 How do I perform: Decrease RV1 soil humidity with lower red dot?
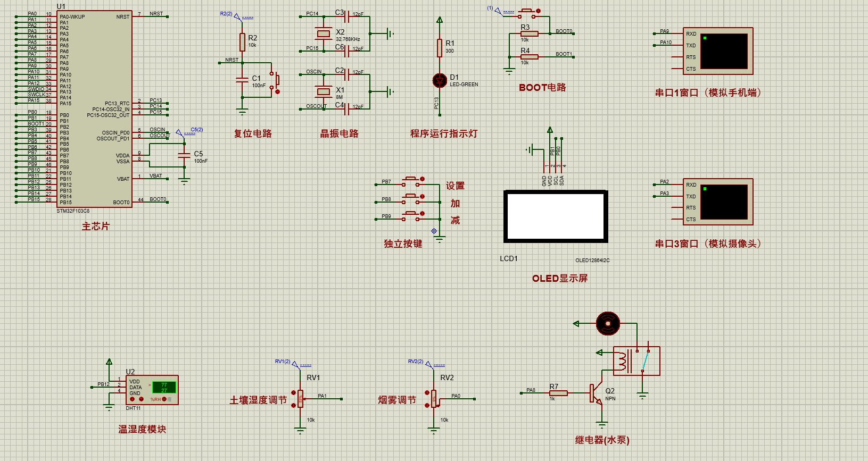[293, 405]
